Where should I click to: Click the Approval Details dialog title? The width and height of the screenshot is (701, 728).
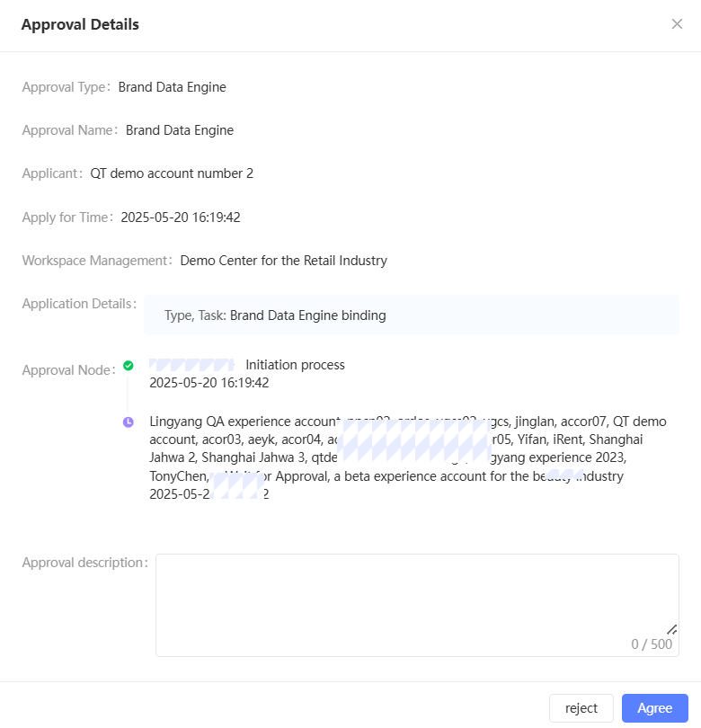coord(80,24)
